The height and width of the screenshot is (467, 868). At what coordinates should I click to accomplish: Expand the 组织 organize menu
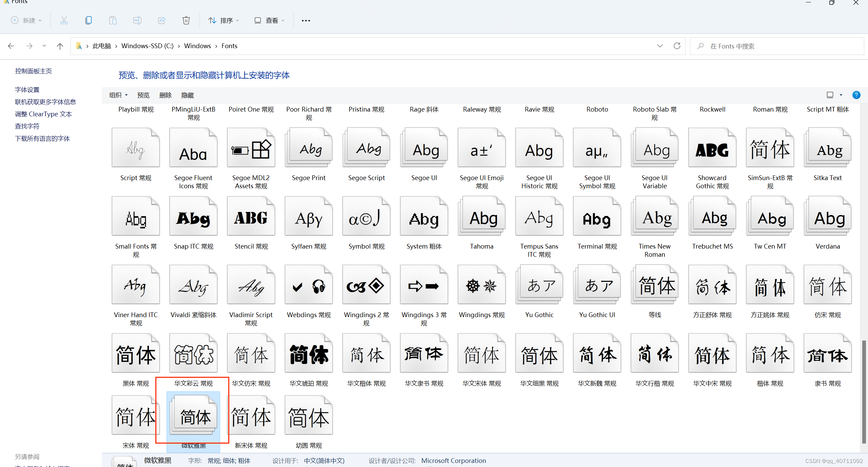pos(118,95)
